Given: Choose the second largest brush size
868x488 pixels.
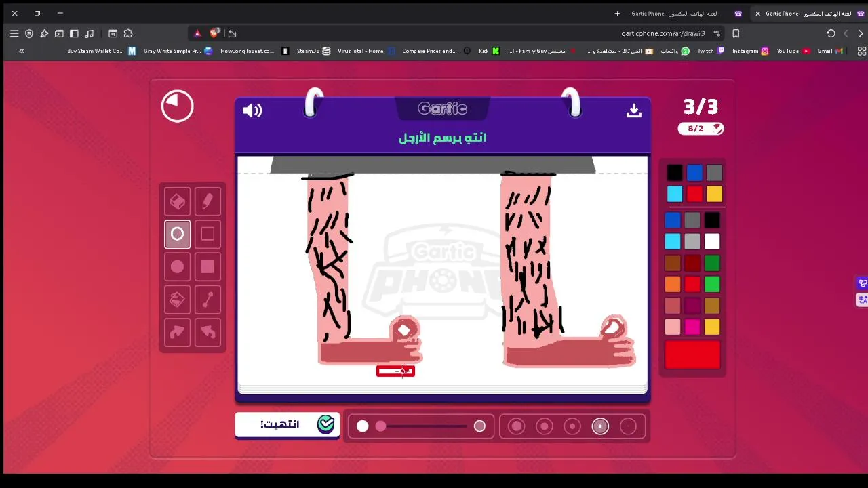Looking at the screenshot, I should [545, 426].
